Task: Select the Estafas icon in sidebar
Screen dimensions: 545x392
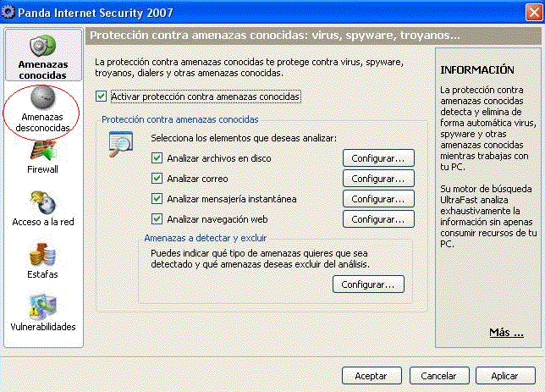Action: pyautogui.click(x=43, y=254)
